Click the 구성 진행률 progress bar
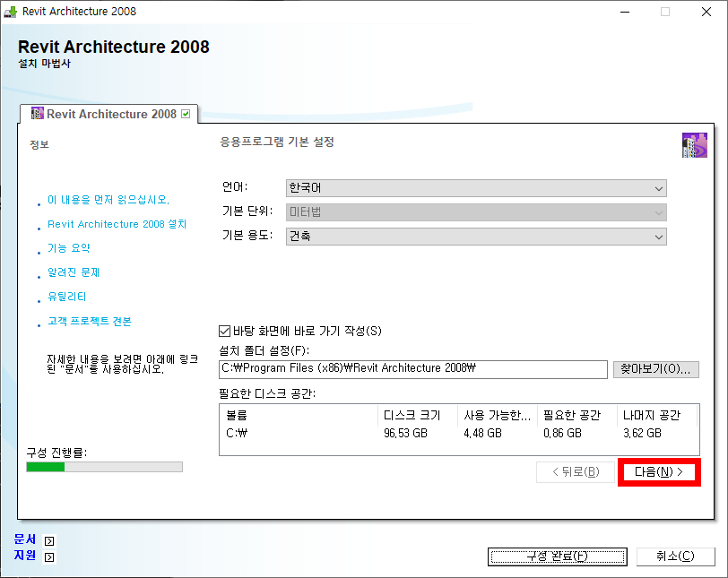The width and height of the screenshot is (728, 578). tap(105, 467)
